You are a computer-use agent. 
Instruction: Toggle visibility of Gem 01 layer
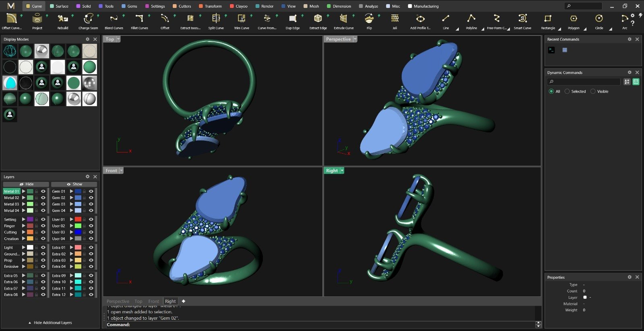(91, 191)
